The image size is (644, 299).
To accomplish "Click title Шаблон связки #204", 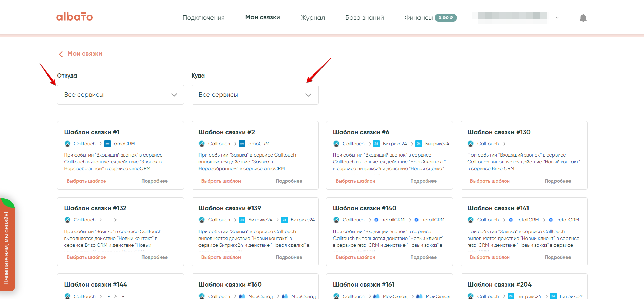I will 499,284.
